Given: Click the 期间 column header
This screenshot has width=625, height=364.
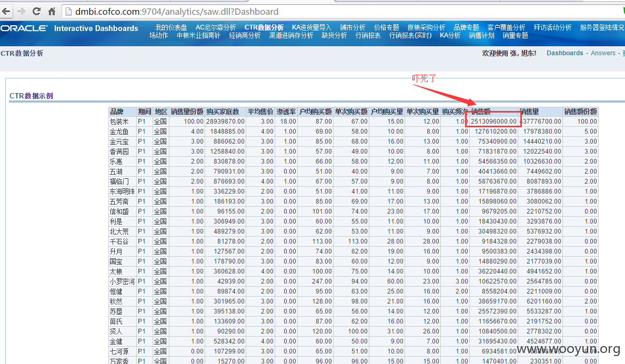Looking at the screenshot, I should [x=144, y=112].
